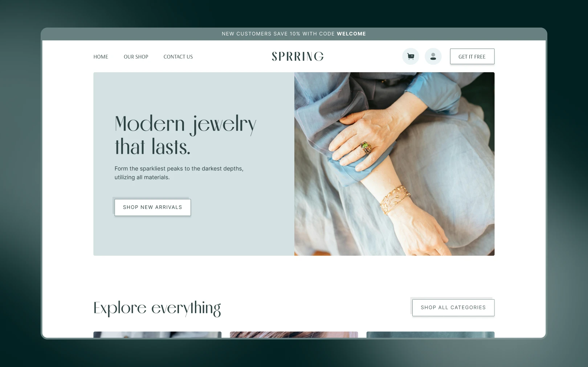
Task: Click the Form the sparkliest peaks paragraph
Action: [x=179, y=173]
